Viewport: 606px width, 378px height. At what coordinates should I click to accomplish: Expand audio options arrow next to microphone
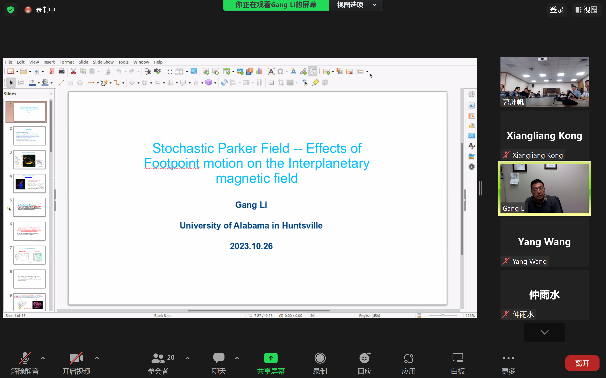(x=43, y=358)
